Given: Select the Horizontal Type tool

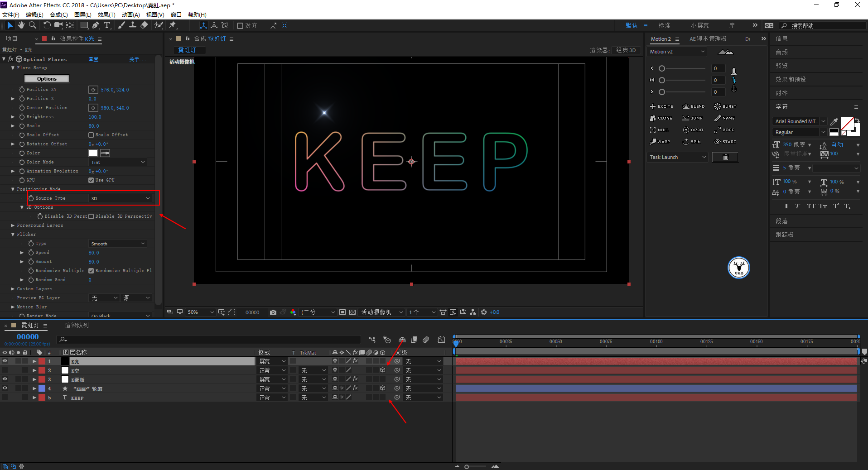Looking at the screenshot, I should (x=107, y=25).
